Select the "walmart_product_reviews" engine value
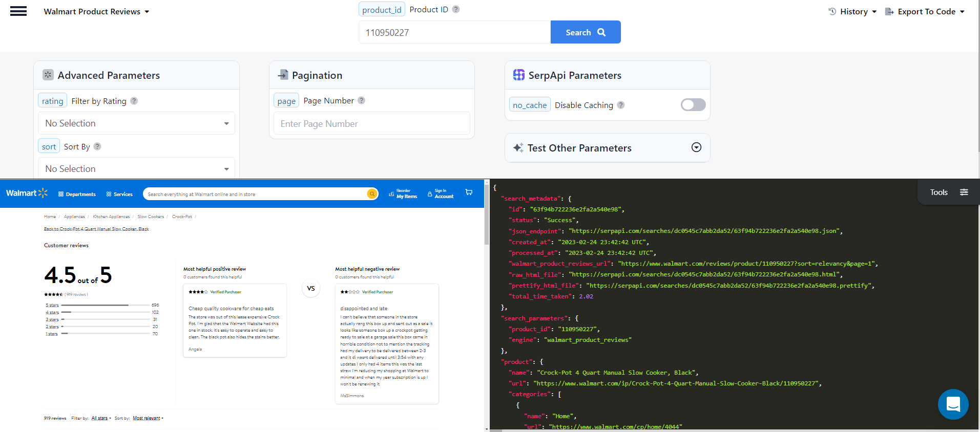This screenshot has height=432, width=980. coord(588,340)
